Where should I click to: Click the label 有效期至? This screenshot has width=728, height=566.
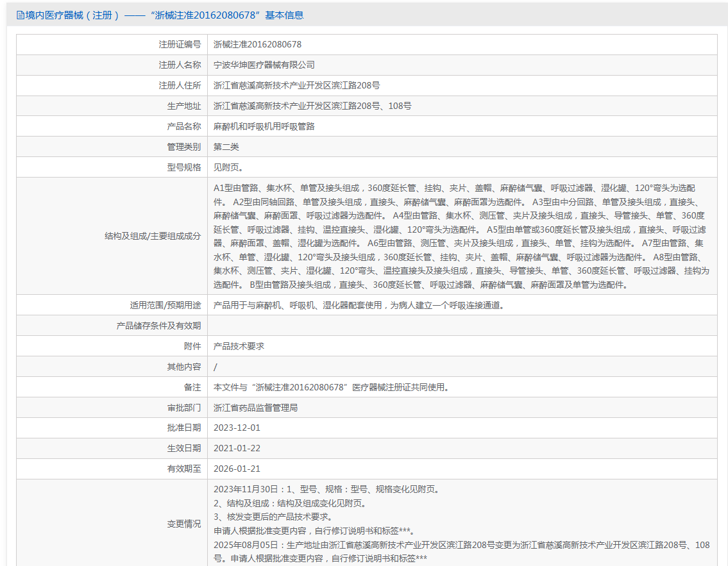point(184,469)
